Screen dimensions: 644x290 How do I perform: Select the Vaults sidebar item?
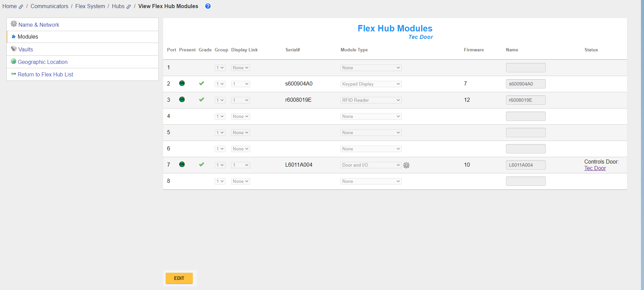pyautogui.click(x=25, y=49)
